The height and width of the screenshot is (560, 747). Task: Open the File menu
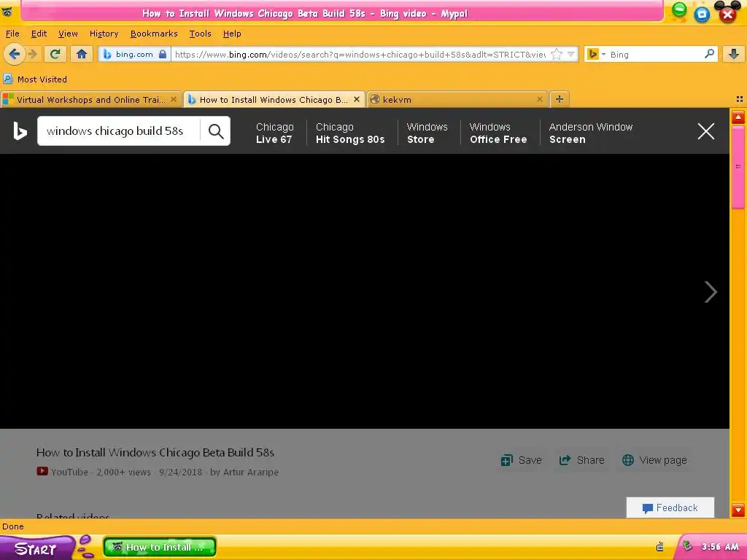click(12, 34)
